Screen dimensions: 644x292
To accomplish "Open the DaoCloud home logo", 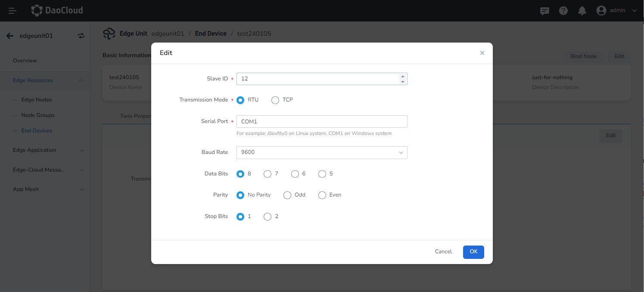I will (56, 10).
